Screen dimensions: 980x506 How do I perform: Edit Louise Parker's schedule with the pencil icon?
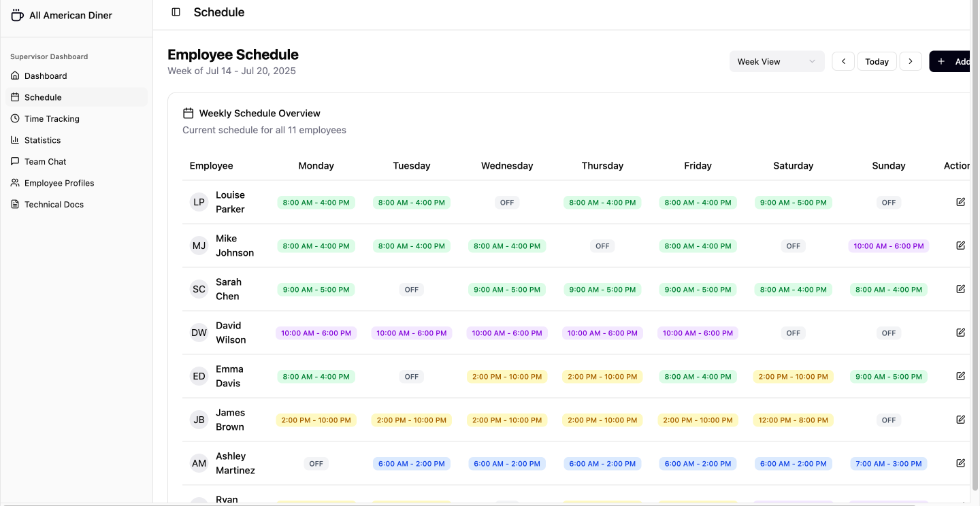(x=960, y=202)
